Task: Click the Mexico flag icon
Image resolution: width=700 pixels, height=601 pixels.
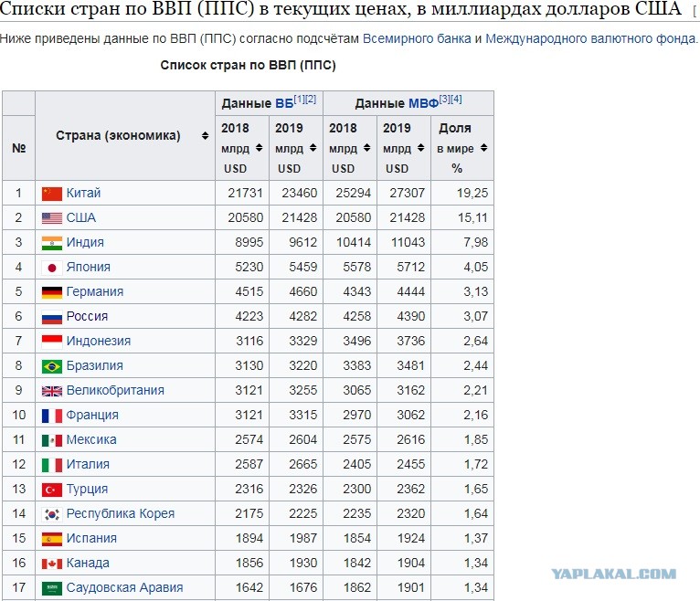Action: 52,440
